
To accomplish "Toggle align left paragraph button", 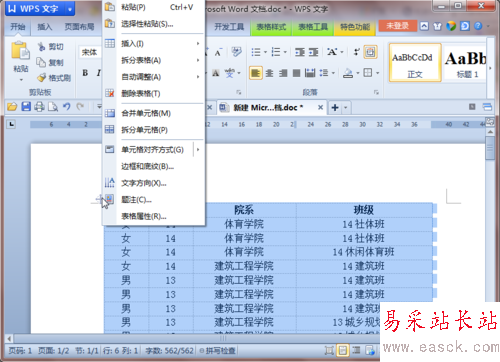I will pyautogui.click(x=256, y=73).
